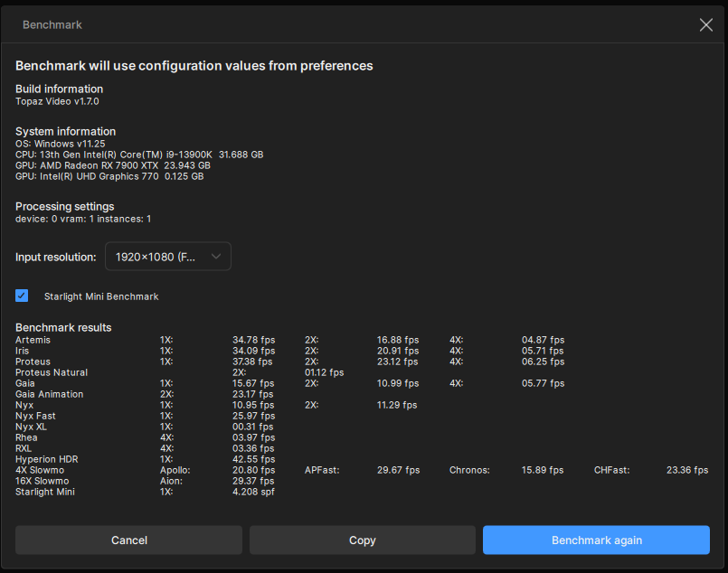Screen dimensions: 728x573
Task: Close the Benchmark dialog with the X
Action: 705,25
